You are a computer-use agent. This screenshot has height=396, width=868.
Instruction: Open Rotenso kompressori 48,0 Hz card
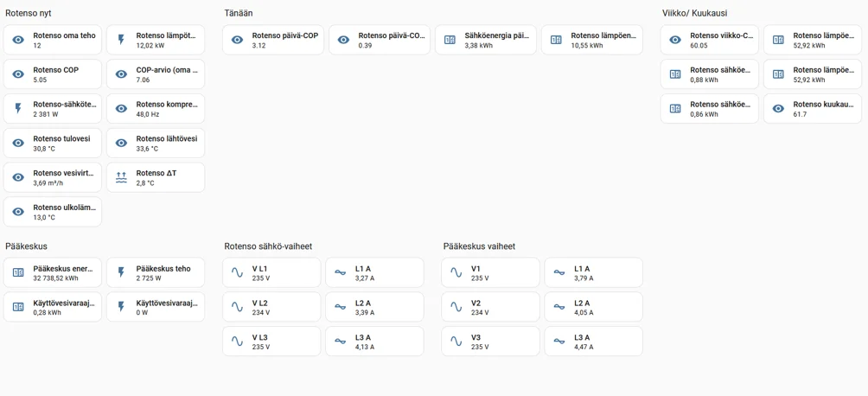(x=156, y=109)
